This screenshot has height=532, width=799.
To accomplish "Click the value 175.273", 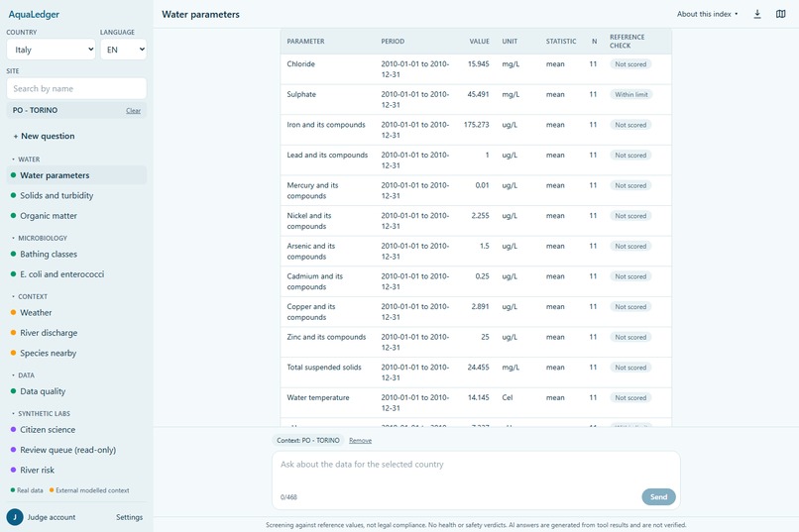I will (x=477, y=125).
